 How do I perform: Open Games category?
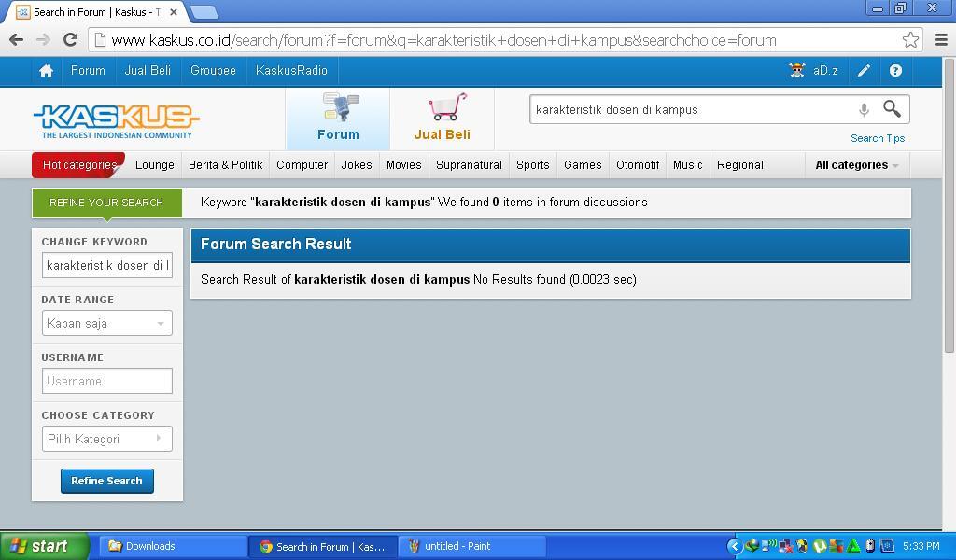[583, 165]
